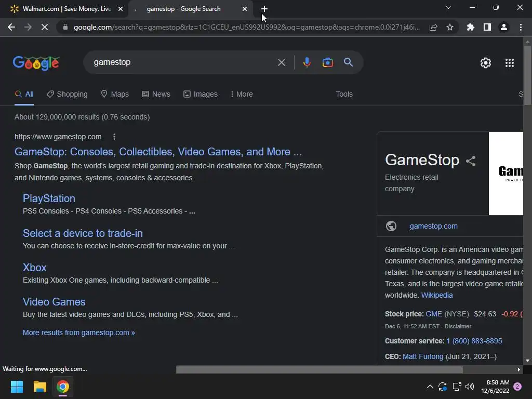Click the stock Disclaimer link
Screen dimensions: 532x399
tap(458, 326)
